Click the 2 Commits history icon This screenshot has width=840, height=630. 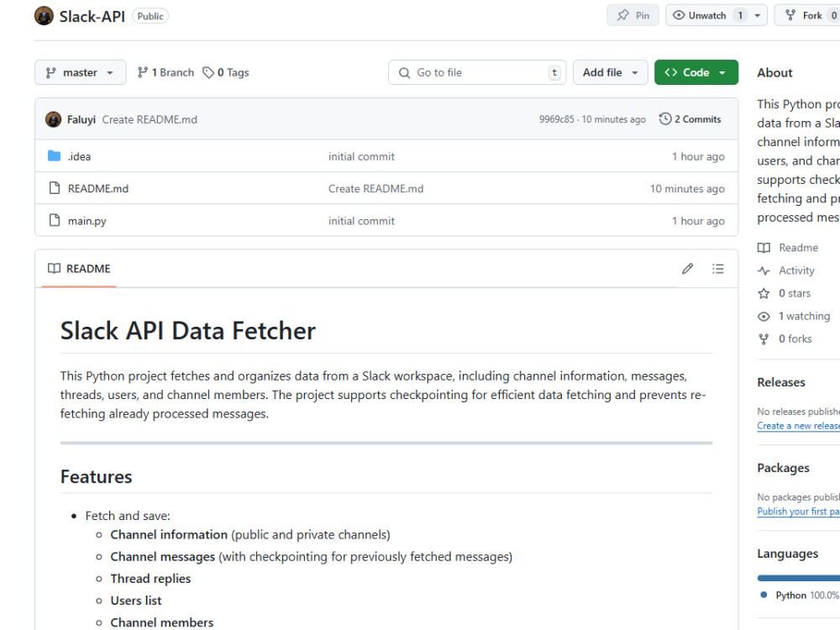664,119
